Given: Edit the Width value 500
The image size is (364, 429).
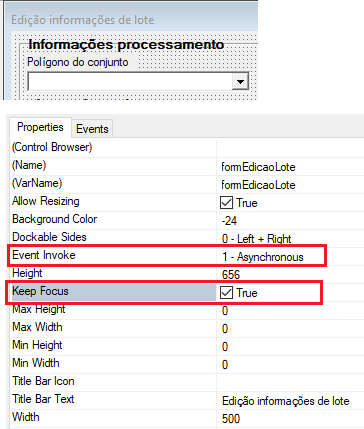Looking at the screenshot, I should point(231,419).
